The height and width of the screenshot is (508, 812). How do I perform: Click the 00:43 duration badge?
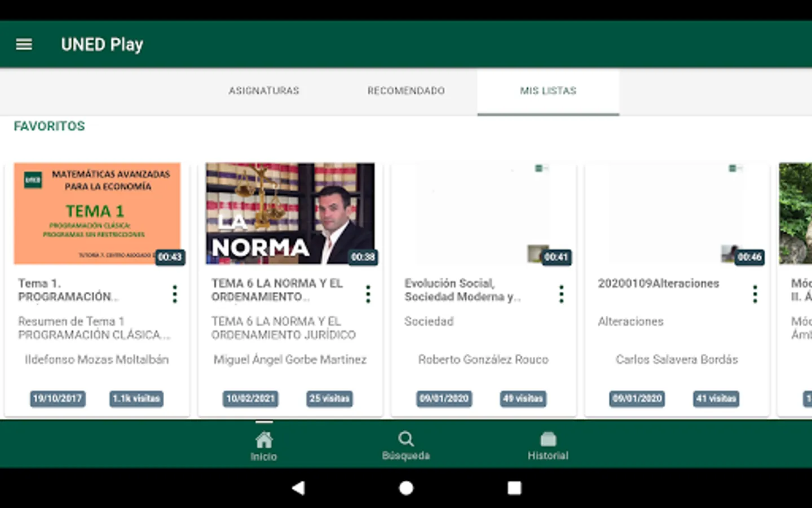(x=170, y=257)
